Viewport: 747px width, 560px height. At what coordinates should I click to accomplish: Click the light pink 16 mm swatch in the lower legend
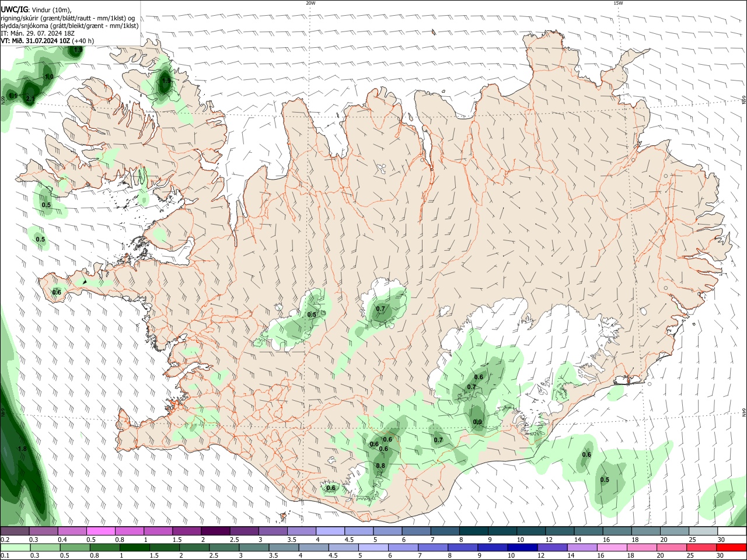click(612, 547)
